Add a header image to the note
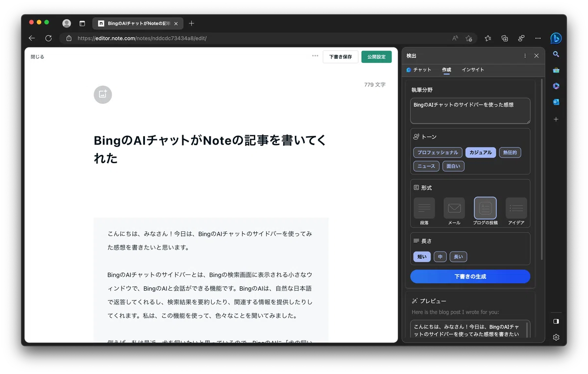Screen dimensions: 588x374 point(103,95)
